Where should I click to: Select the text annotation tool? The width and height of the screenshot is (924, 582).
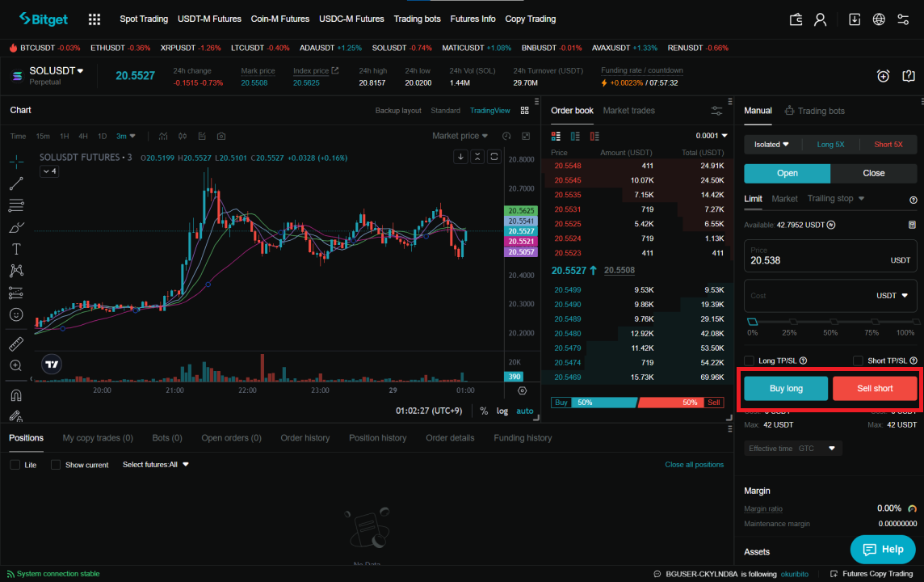(16, 249)
